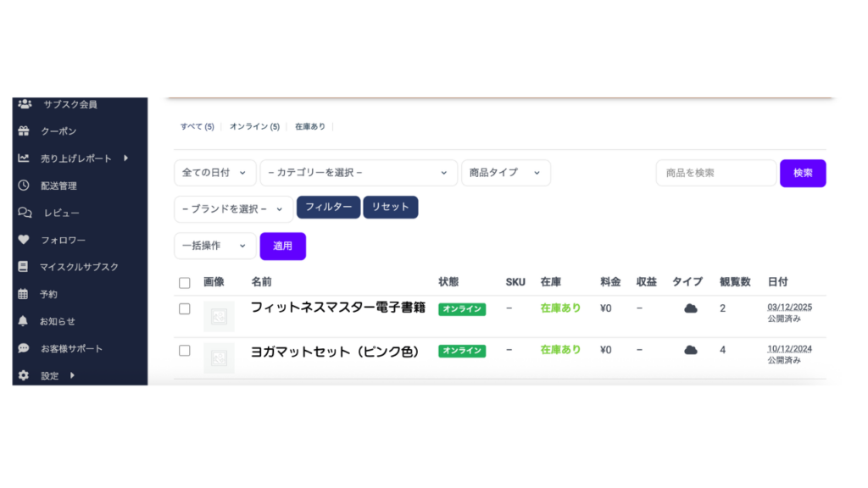Click the 適用 apply button
The height and width of the screenshot is (488, 868).
click(x=283, y=247)
